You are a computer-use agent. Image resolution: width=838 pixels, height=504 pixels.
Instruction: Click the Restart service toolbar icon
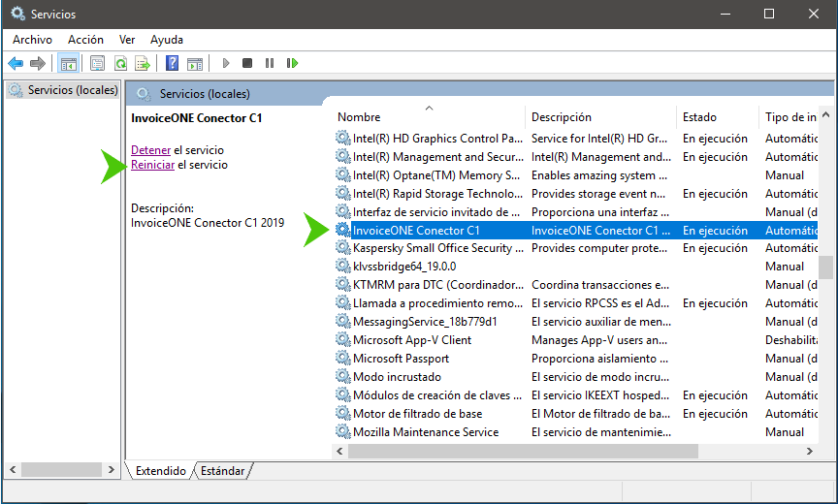[292, 64]
